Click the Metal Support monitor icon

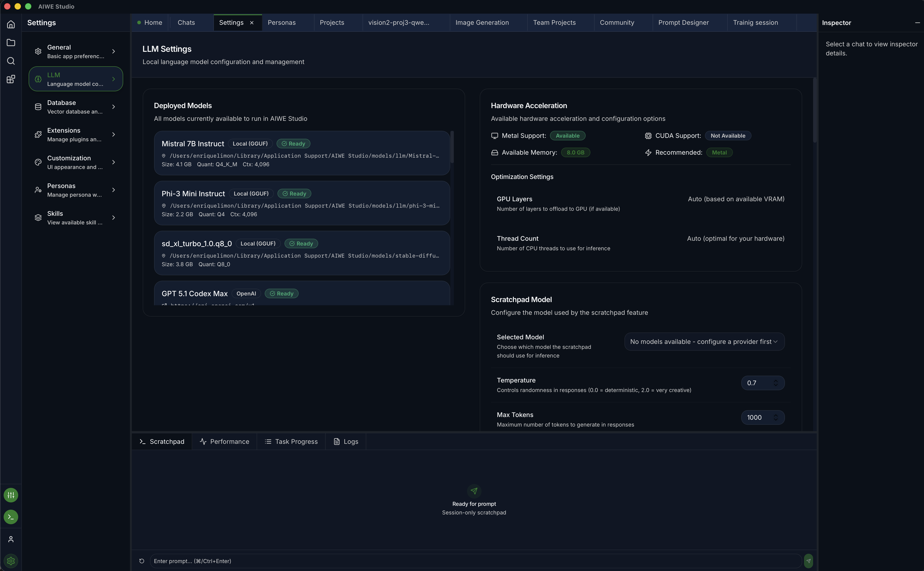(x=494, y=136)
